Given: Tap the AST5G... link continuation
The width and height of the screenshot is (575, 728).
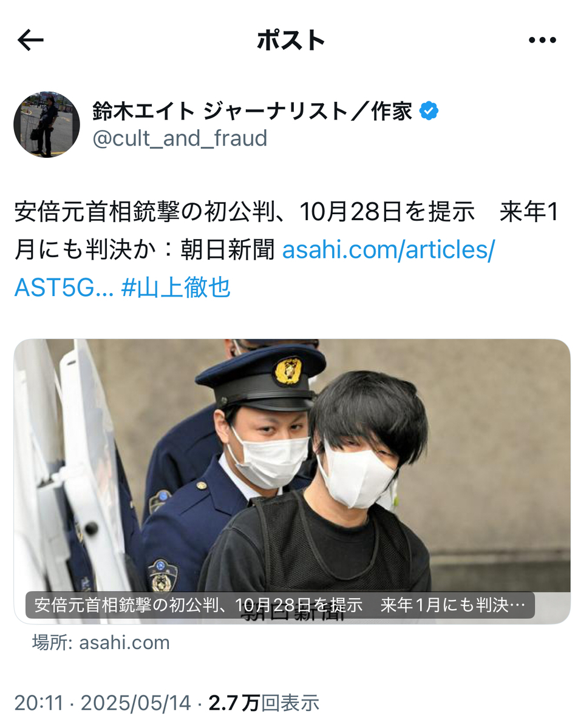Looking at the screenshot, I should (64, 287).
